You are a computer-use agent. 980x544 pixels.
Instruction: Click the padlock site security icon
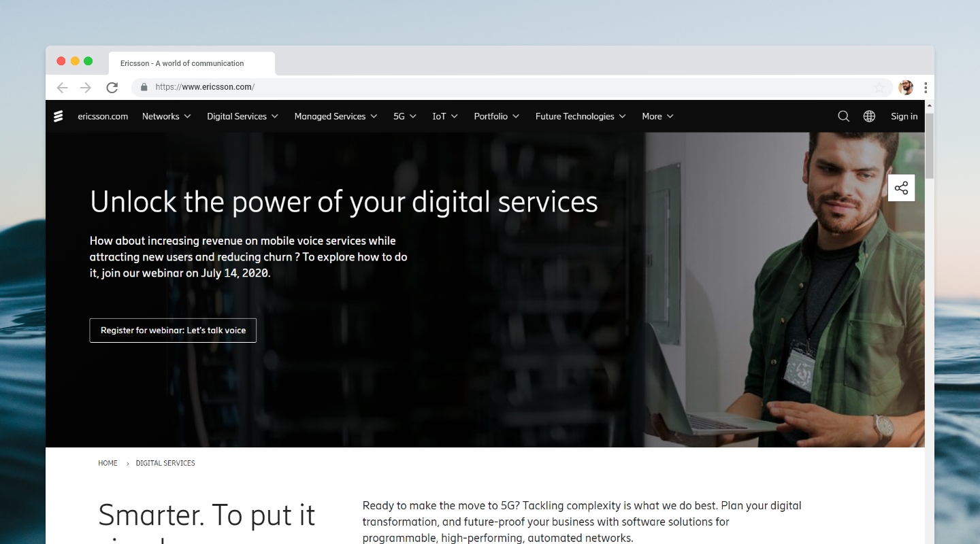[144, 87]
